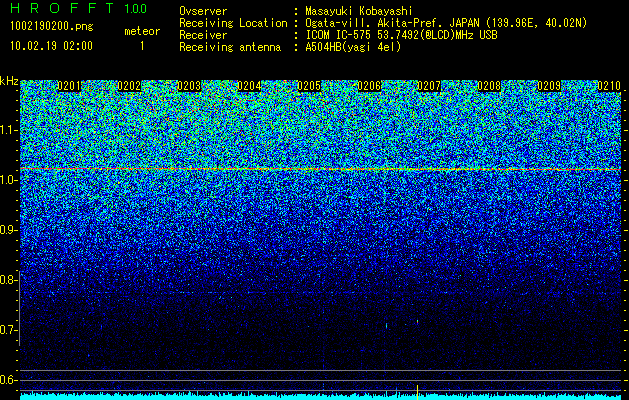
Task: Click the ICOM IC-575 53.7492 MHz USB text
Action: pos(401,35)
